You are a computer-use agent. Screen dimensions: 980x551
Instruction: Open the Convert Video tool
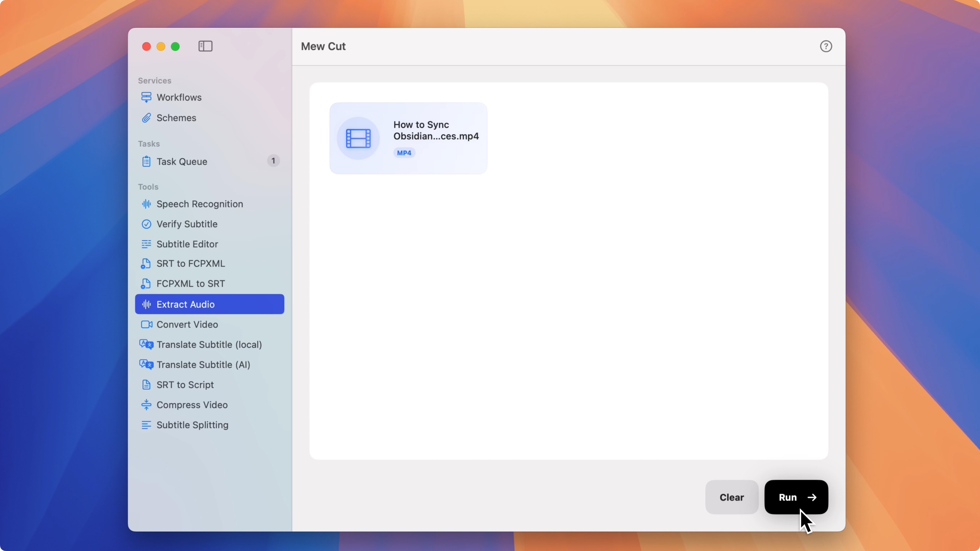187,324
